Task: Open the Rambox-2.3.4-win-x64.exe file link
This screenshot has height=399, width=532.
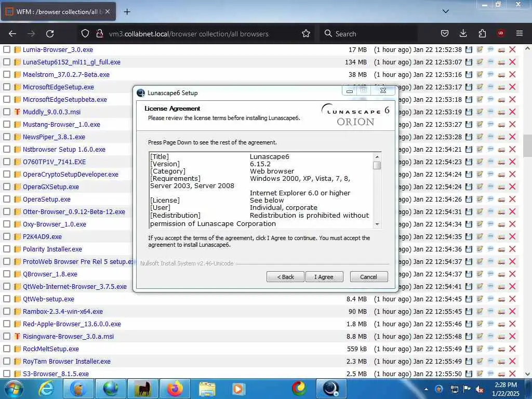Action: tap(63, 312)
